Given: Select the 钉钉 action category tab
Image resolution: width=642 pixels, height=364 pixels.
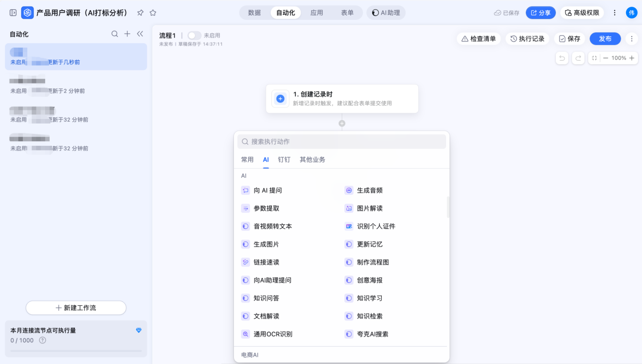Looking at the screenshot, I should 284,159.
